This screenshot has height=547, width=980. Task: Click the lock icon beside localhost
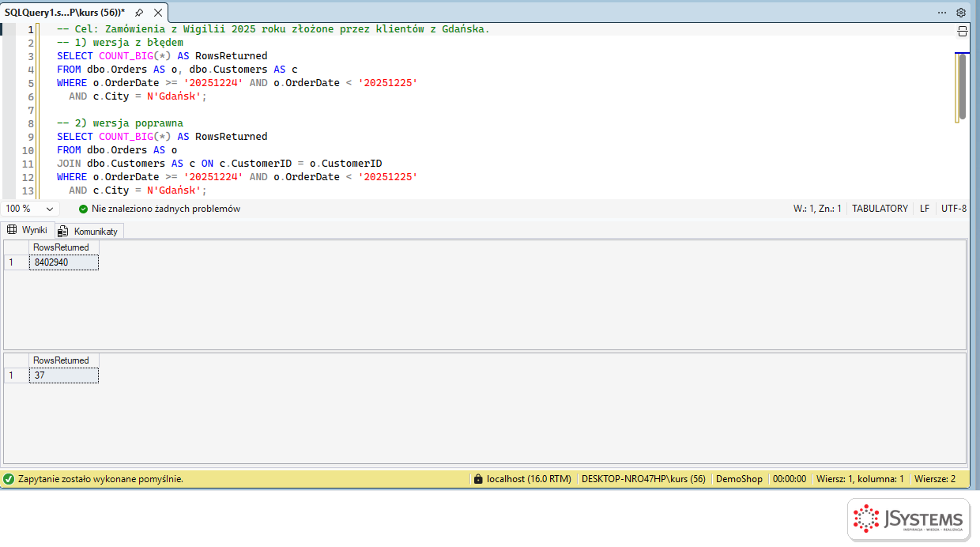coord(477,479)
